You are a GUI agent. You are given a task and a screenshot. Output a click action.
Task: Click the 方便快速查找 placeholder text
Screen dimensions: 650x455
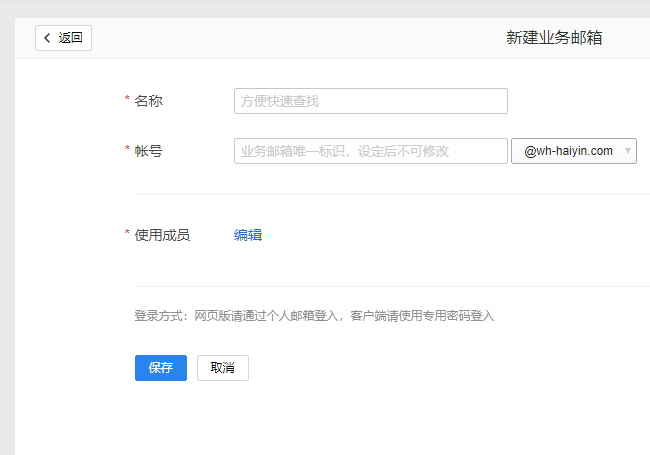280,101
